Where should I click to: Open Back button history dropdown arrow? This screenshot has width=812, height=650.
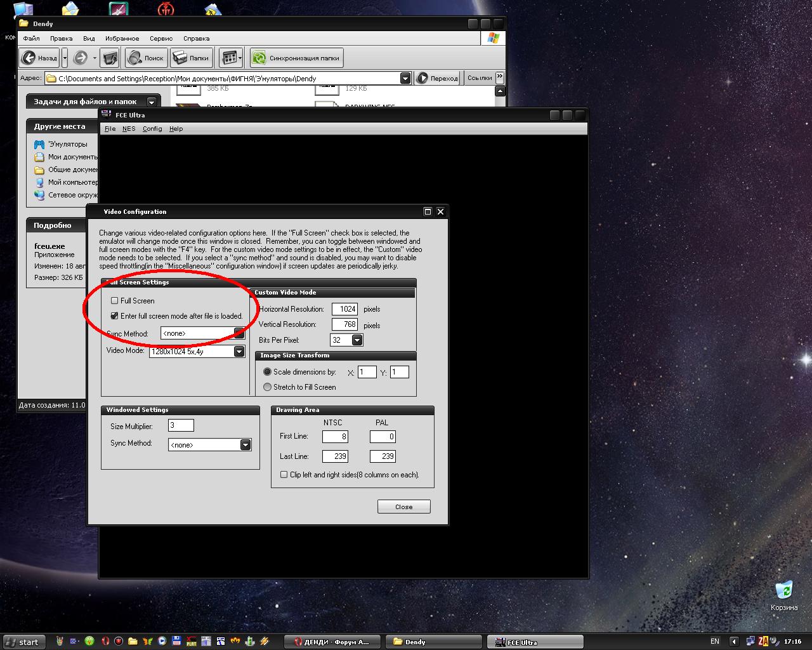[65, 58]
